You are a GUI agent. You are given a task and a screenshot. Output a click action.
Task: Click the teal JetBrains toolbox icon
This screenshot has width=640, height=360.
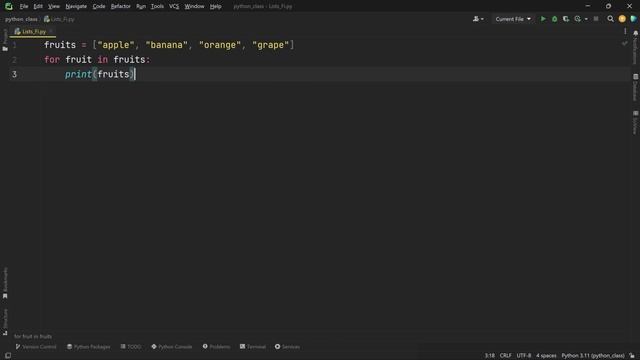pyautogui.click(x=633, y=19)
